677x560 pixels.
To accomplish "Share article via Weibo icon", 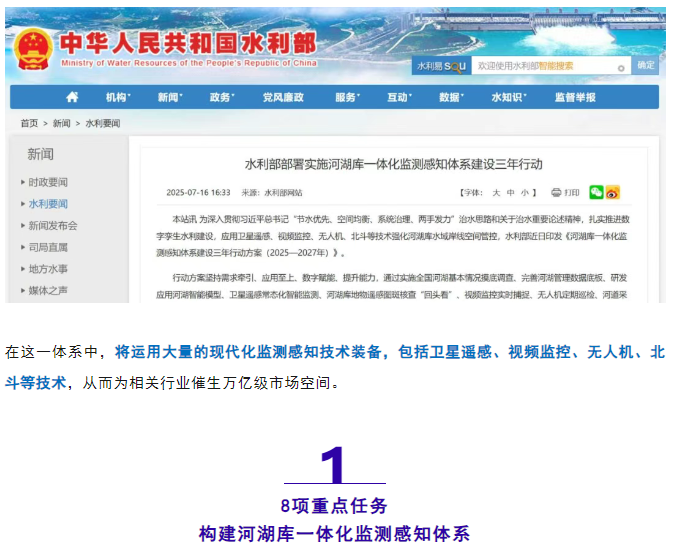I will [612, 192].
